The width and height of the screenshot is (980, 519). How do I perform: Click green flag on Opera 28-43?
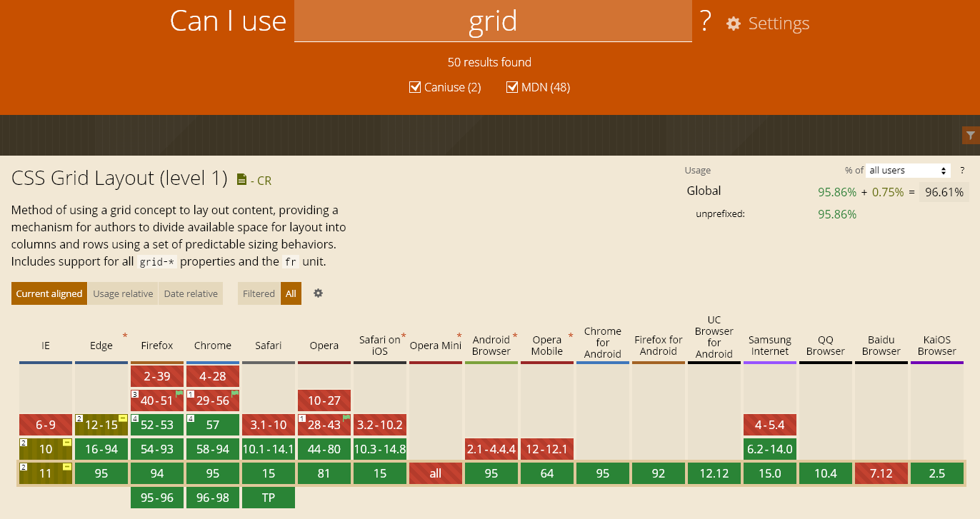[x=346, y=419]
